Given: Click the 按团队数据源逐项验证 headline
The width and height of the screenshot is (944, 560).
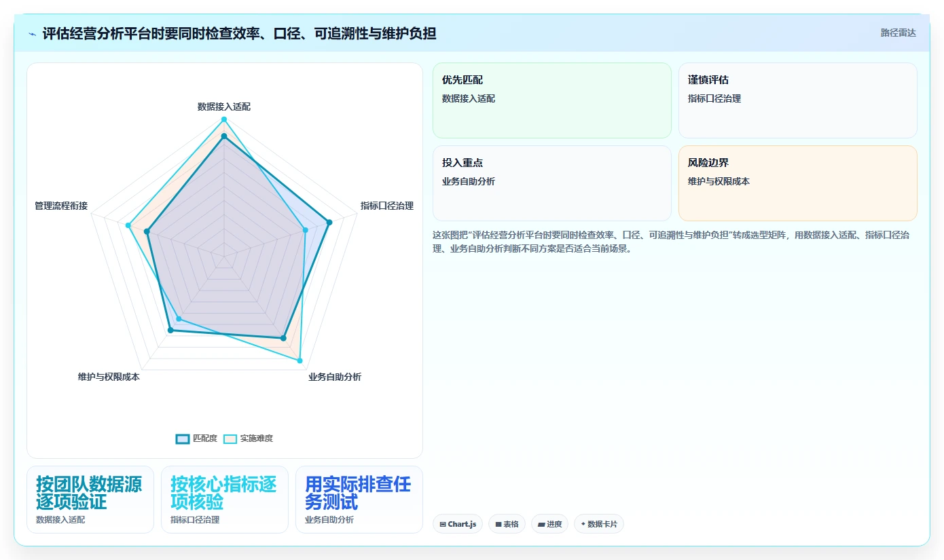Looking at the screenshot, I should tap(89, 493).
